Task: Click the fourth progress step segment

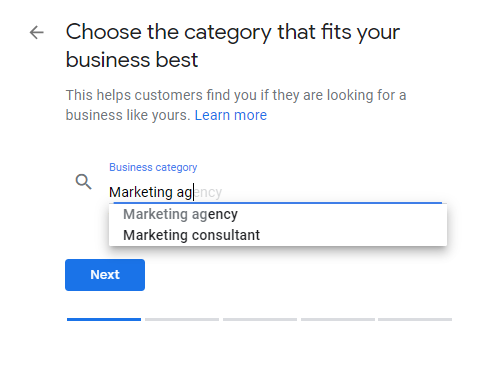Action: [x=338, y=319]
